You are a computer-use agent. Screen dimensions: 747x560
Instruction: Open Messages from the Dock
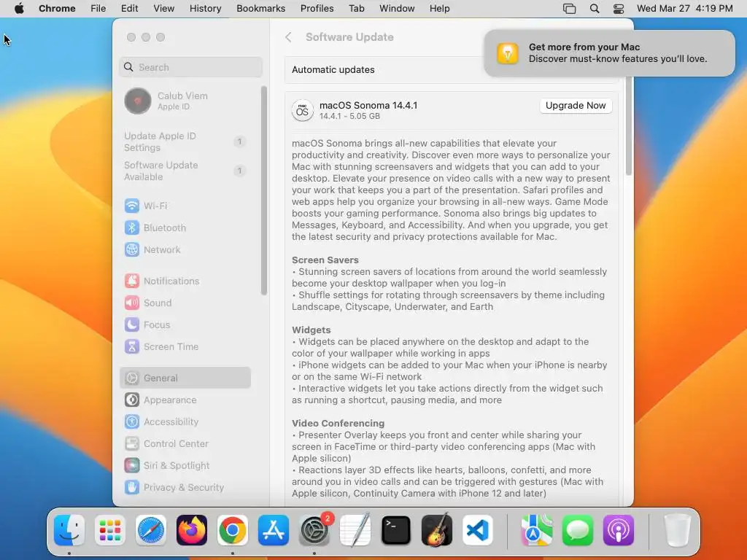point(578,530)
